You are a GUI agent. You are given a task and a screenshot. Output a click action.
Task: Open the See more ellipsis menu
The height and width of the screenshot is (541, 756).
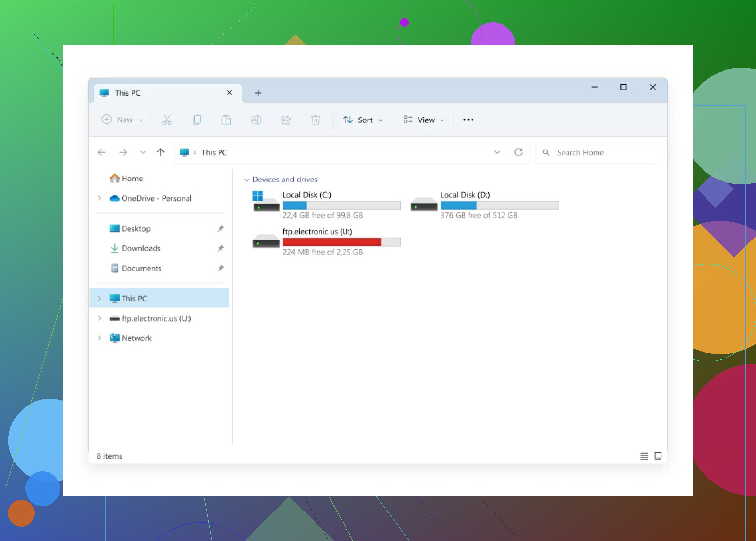[468, 120]
